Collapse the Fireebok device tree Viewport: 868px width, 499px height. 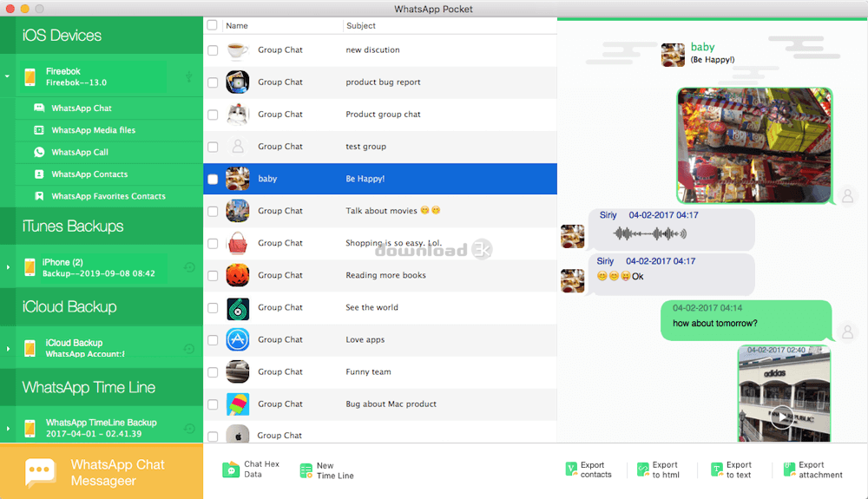click(8, 76)
